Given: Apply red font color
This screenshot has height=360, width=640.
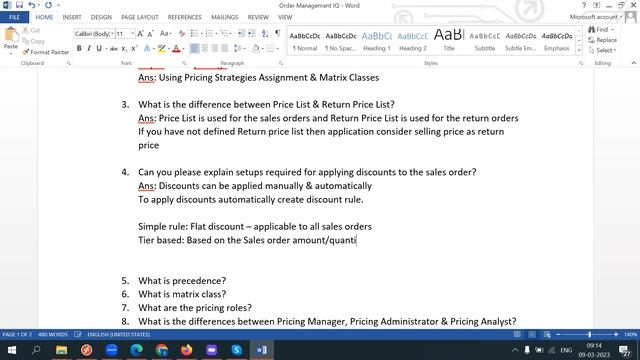Looking at the screenshot, I should (x=176, y=49).
